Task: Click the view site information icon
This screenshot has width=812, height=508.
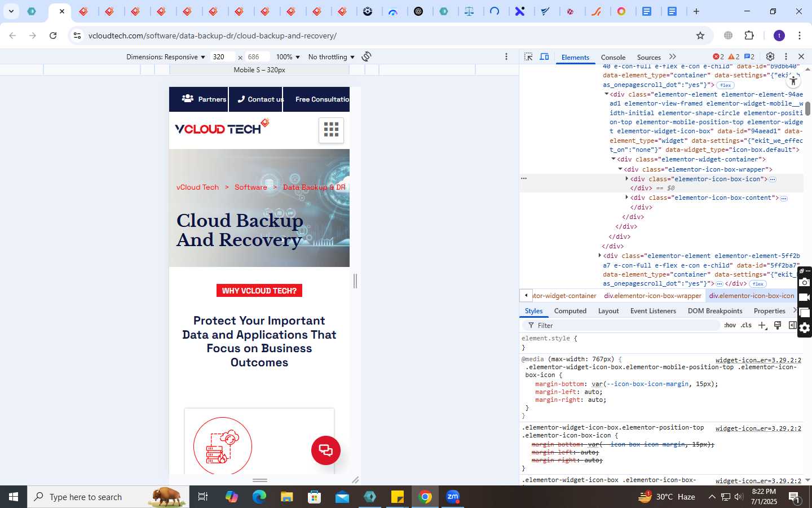Action: click(x=77, y=36)
